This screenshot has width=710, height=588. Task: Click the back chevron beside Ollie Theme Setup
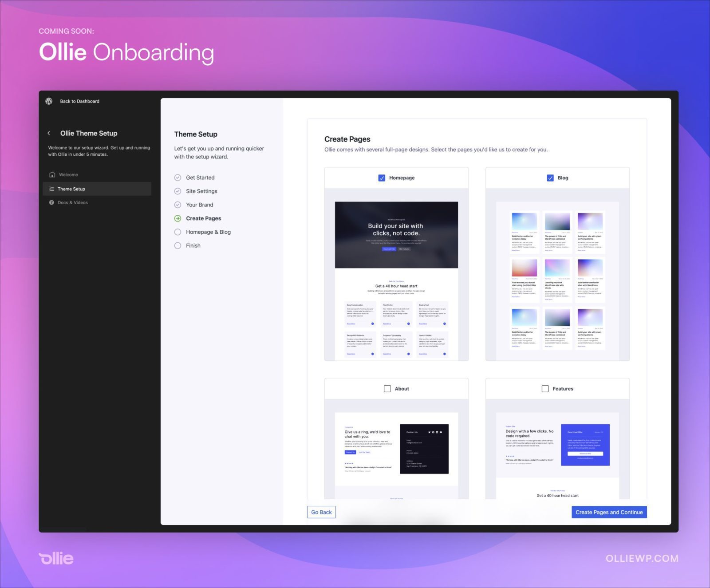[x=49, y=133]
